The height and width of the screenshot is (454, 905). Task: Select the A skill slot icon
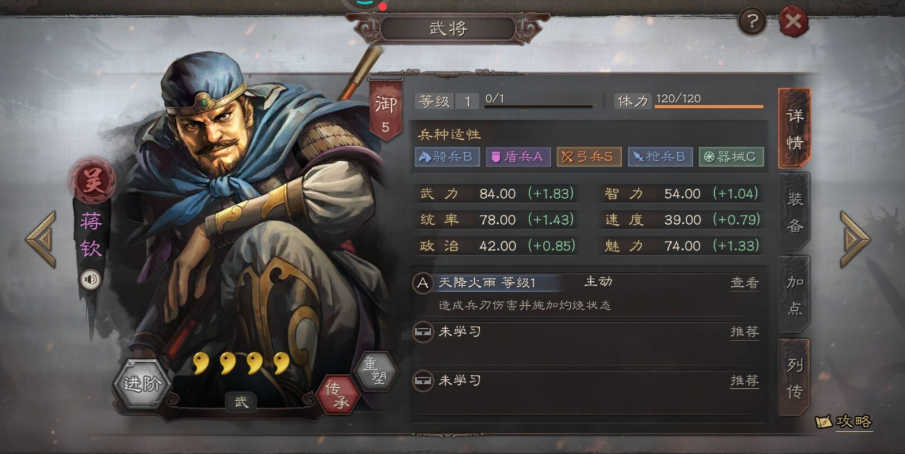click(x=423, y=283)
